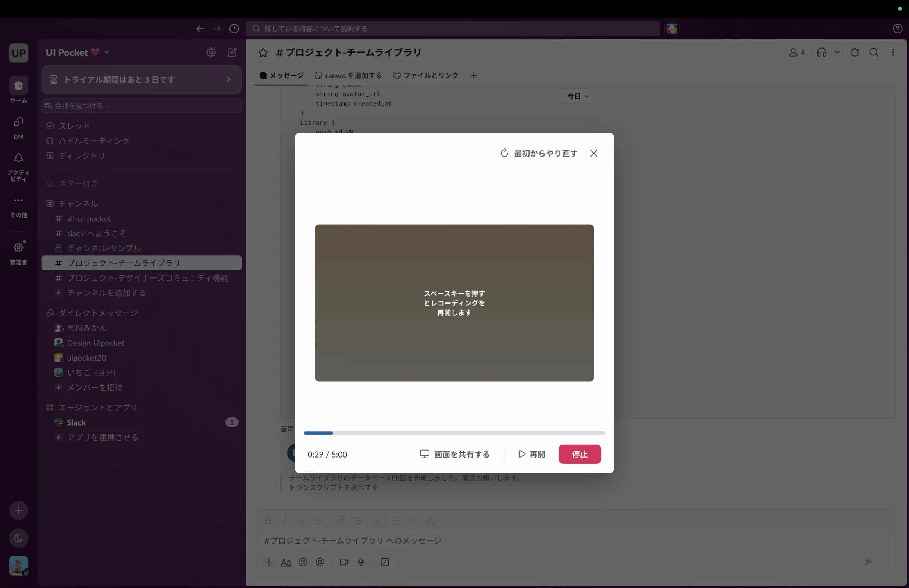Click トランスクリプトを表示する link
909x588 pixels.
click(333, 487)
